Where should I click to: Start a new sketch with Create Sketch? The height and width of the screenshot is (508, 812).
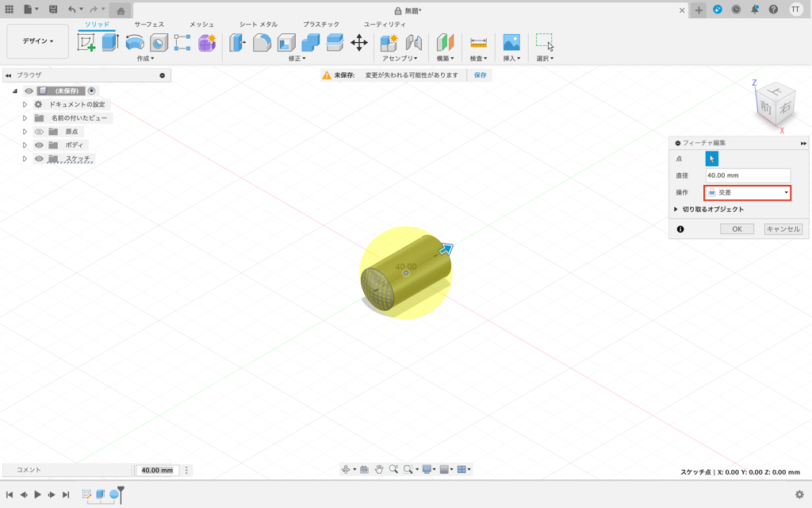(x=86, y=43)
